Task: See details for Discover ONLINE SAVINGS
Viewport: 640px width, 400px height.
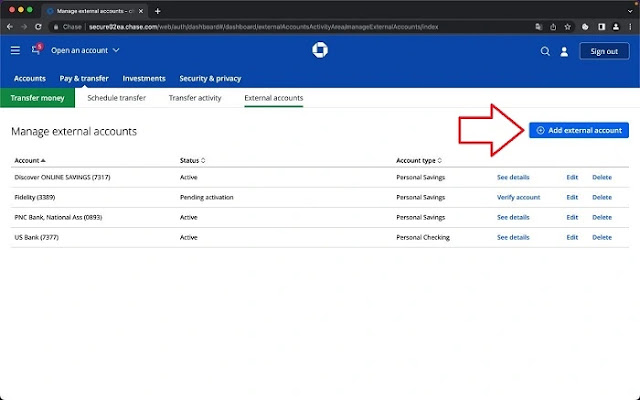Action: [x=513, y=177]
